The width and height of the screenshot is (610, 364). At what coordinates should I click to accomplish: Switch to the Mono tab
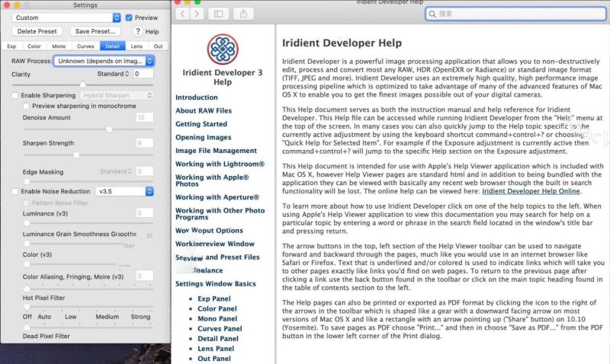[59, 46]
